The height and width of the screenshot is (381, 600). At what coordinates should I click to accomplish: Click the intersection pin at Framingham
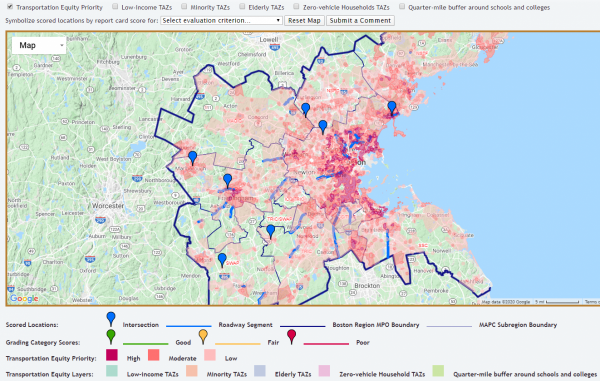tap(228, 180)
